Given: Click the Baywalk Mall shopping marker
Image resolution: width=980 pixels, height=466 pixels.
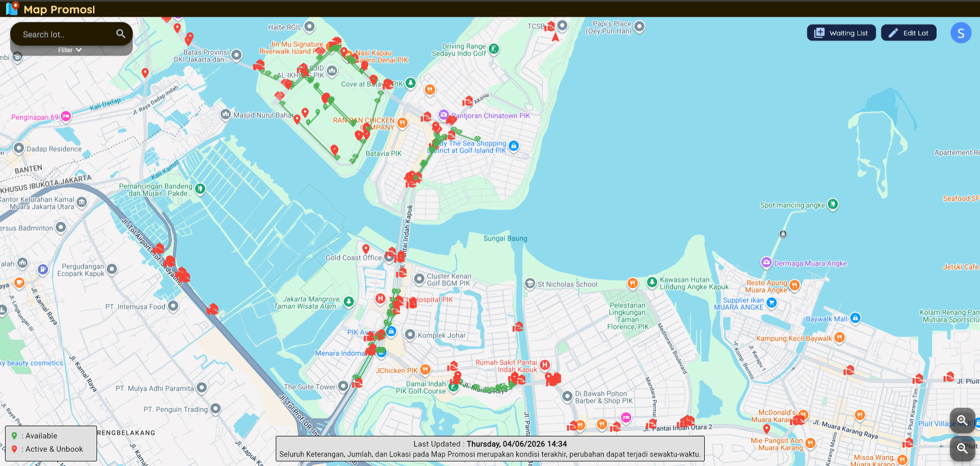Looking at the screenshot, I should click(x=855, y=318).
